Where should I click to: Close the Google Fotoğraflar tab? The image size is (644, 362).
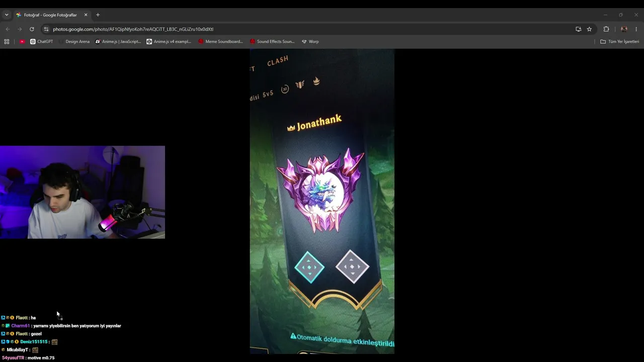tap(86, 15)
